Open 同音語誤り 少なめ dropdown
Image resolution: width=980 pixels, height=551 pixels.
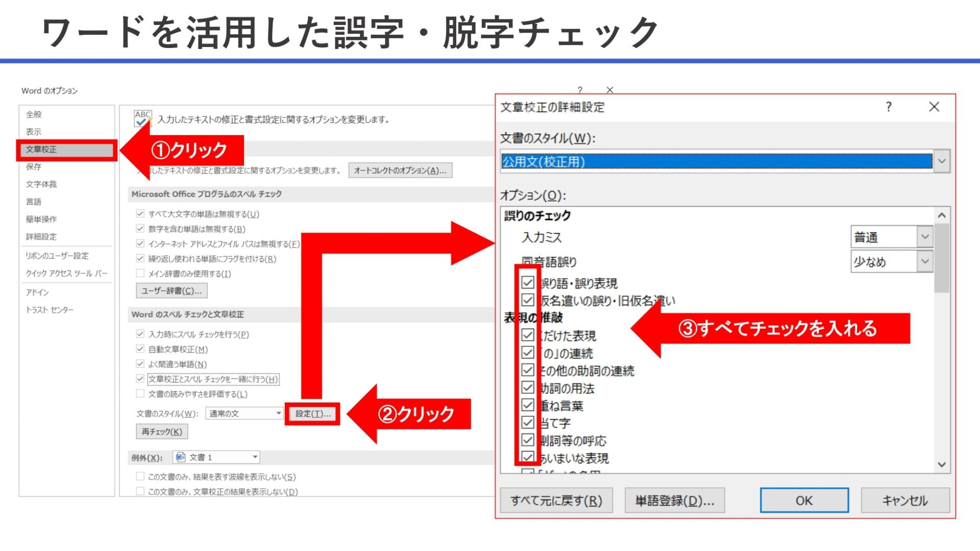(x=892, y=262)
